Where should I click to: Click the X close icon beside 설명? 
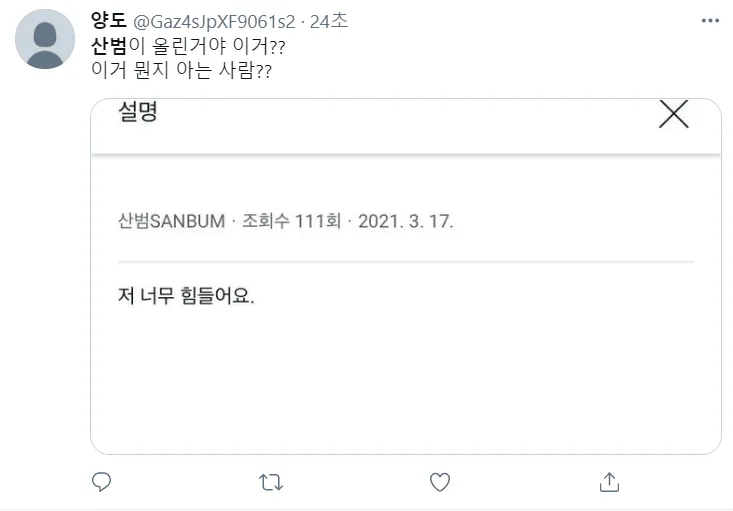tap(674, 115)
